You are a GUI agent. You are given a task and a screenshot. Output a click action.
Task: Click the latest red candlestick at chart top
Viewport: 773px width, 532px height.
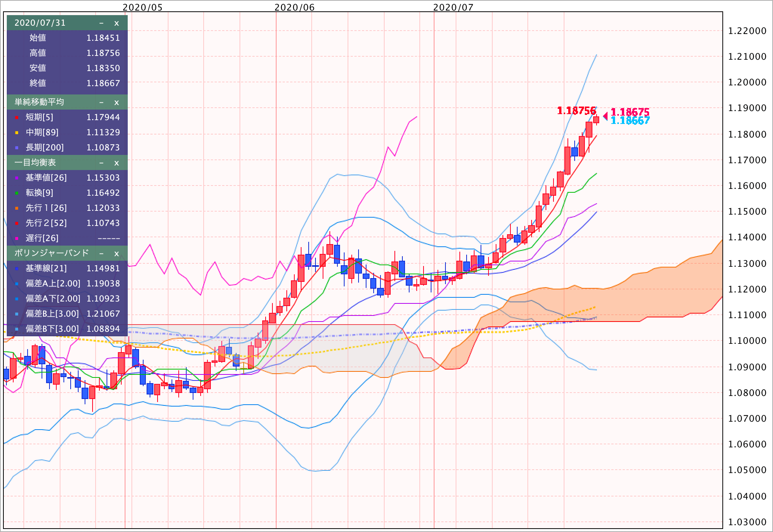point(596,120)
